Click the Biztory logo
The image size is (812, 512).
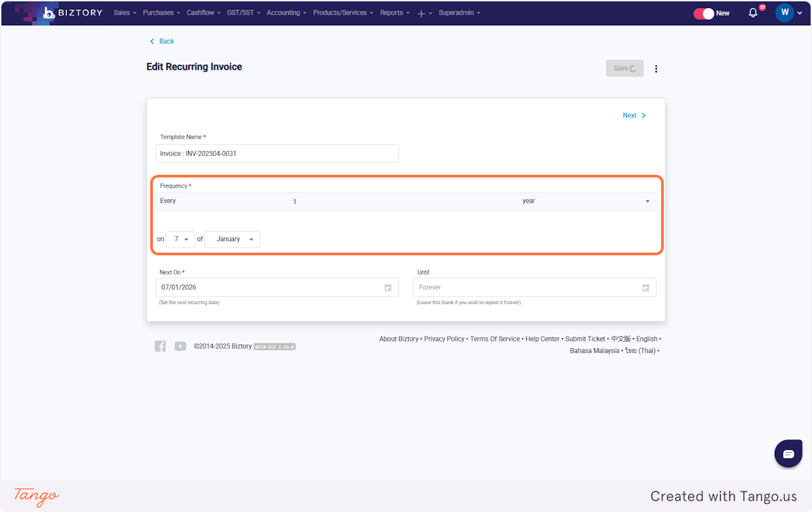[x=74, y=13]
